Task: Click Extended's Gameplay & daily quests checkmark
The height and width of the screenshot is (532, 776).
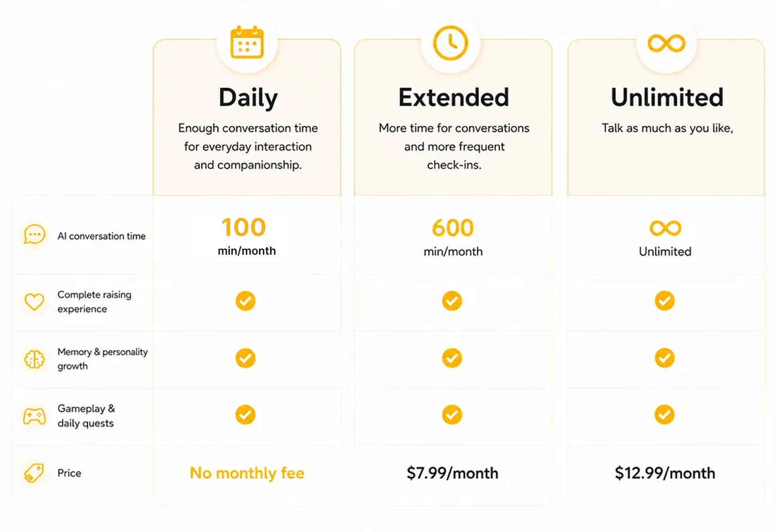Action: (x=452, y=415)
